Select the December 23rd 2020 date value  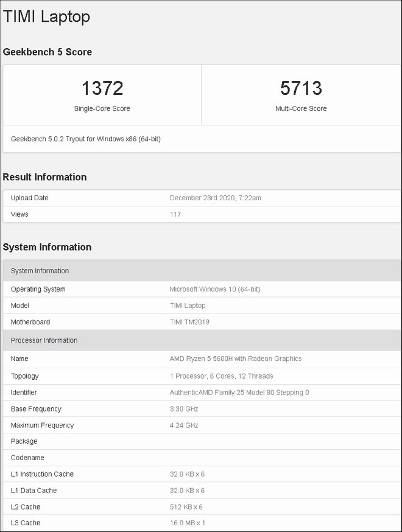215,198
